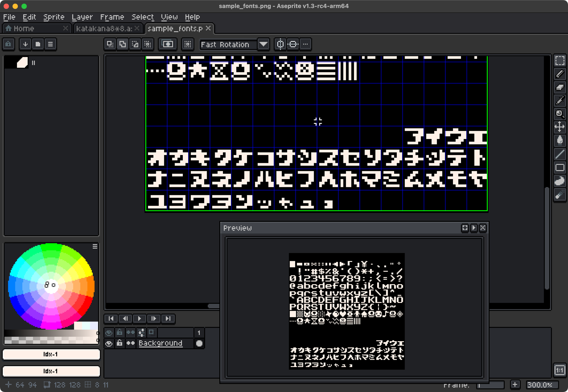Go to the previous frame
Viewport: 568px width, 392px height.
125,318
